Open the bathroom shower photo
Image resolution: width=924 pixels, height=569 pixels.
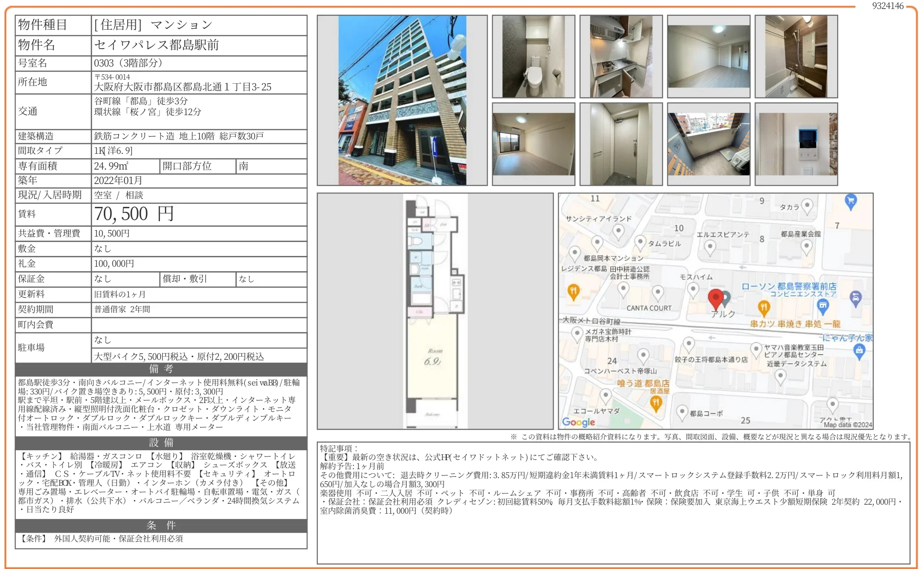click(x=796, y=57)
